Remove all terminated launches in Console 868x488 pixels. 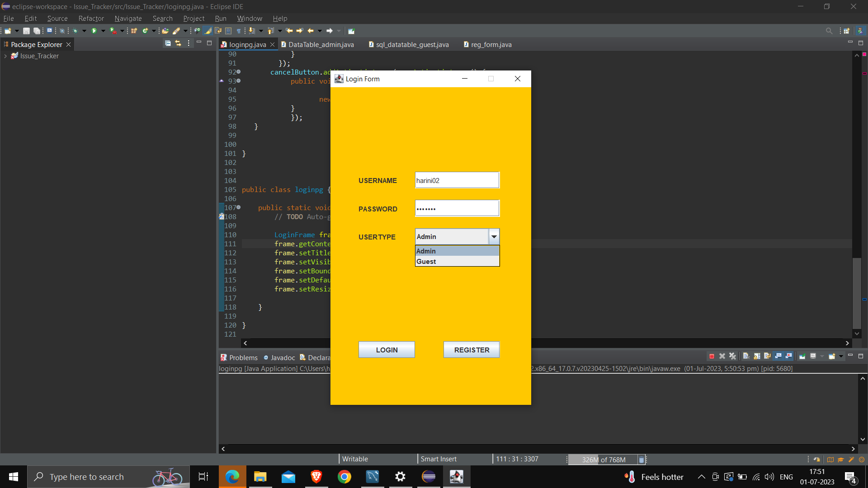tap(733, 356)
